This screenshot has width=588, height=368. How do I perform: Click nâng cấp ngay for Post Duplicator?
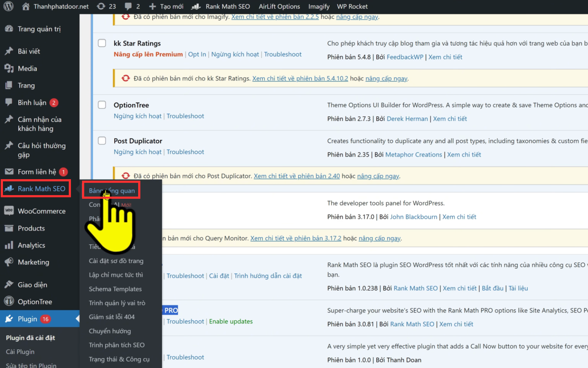pyautogui.click(x=378, y=176)
